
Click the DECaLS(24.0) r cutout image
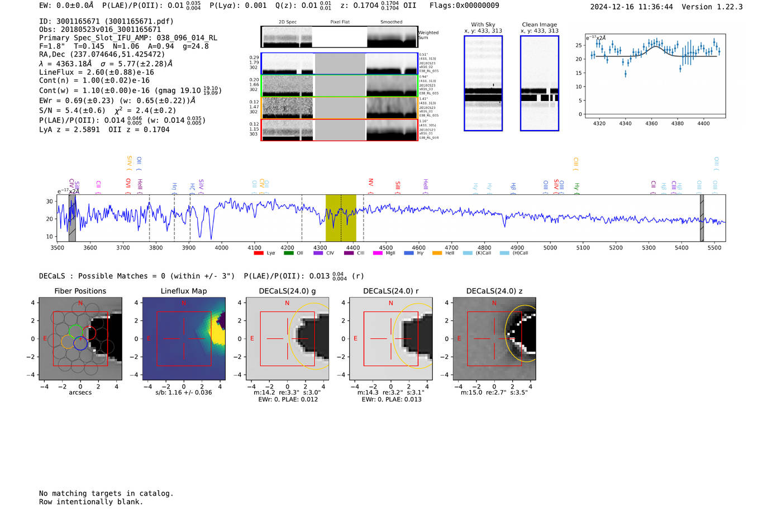click(x=391, y=339)
